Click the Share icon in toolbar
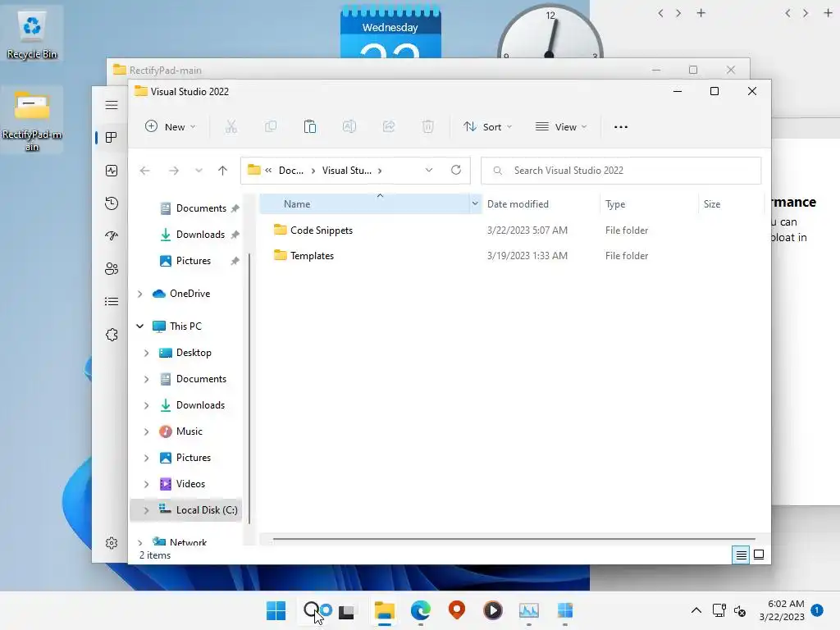This screenshot has width=840, height=630. [389, 127]
